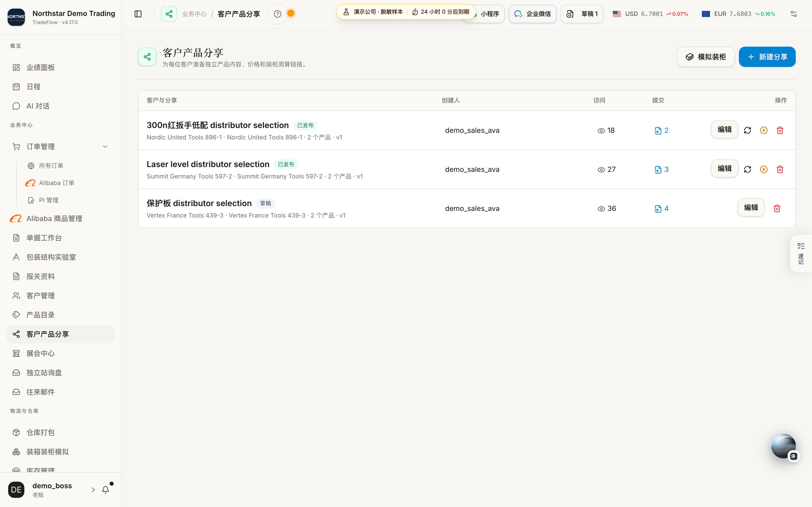Click the orange status dot indicator
This screenshot has height=507, width=812.
291,13
